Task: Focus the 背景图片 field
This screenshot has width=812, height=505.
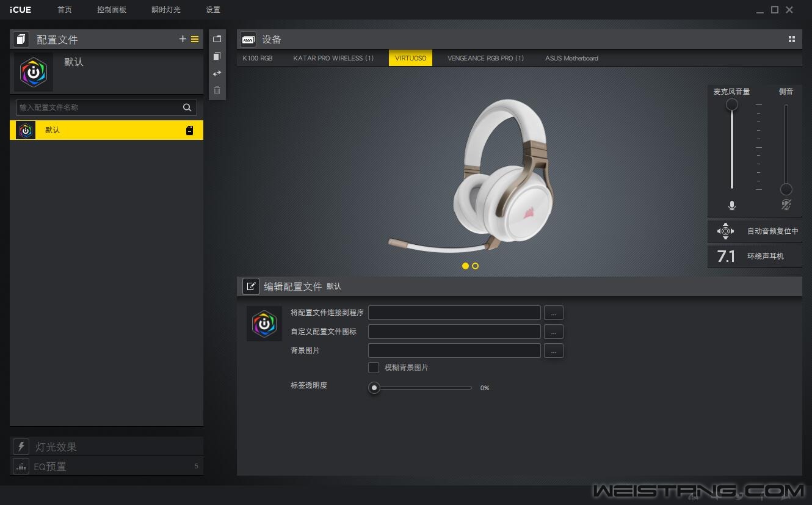Action: point(454,351)
